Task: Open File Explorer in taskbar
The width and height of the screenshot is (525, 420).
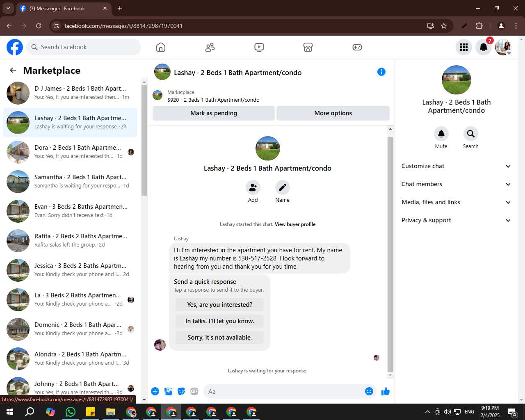Action: (x=111, y=412)
